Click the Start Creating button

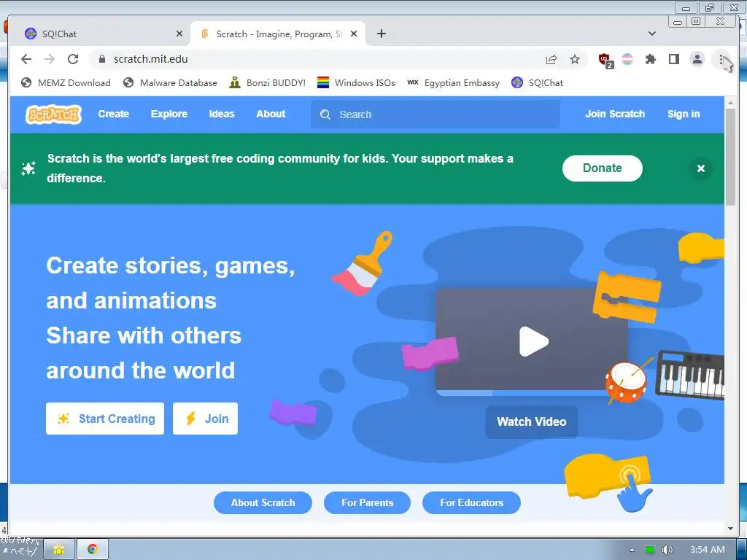pos(105,419)
